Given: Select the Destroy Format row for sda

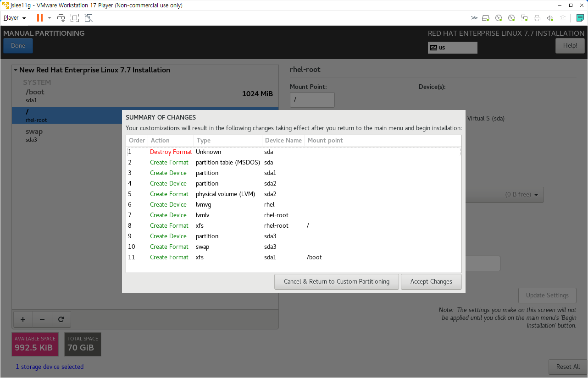Looking at the screenshot, I should tap(294, 152).
